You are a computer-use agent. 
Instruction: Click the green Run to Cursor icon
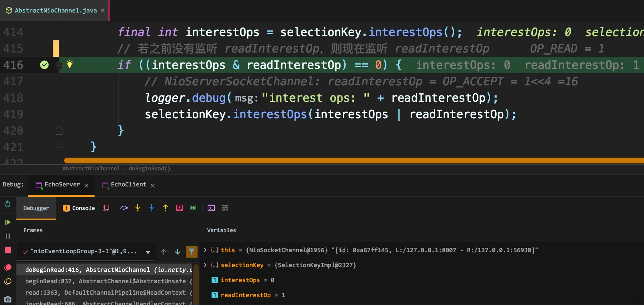pyautogui.click(x=193, y=208)
